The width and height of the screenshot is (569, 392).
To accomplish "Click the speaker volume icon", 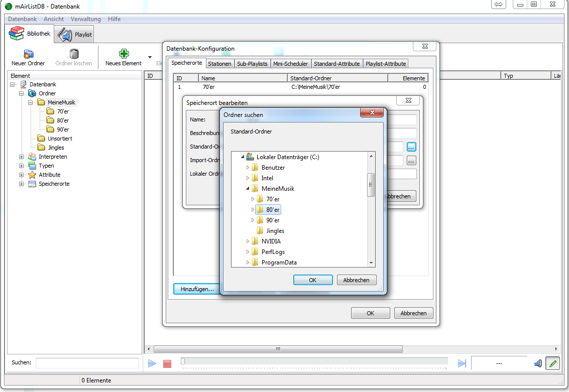I will (538, 363).
